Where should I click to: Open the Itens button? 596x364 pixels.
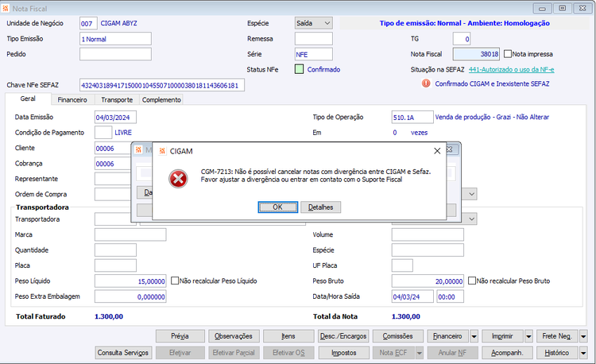288,336
